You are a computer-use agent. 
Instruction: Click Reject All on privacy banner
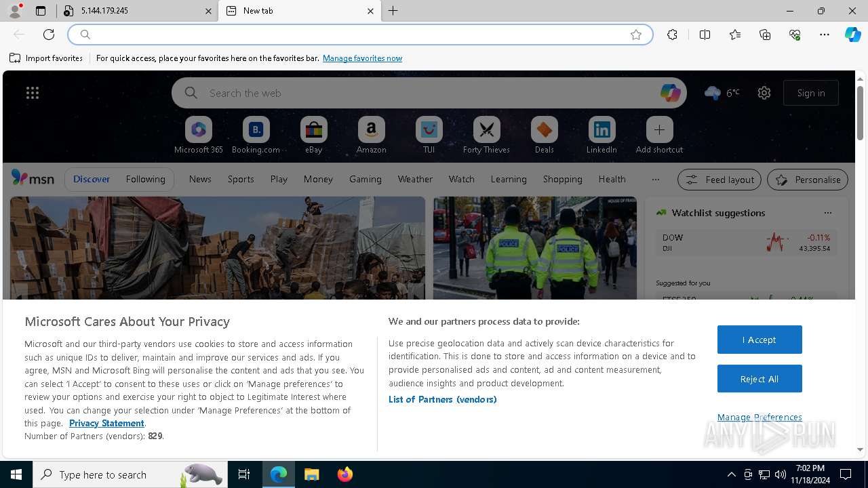tap(759, 379)
